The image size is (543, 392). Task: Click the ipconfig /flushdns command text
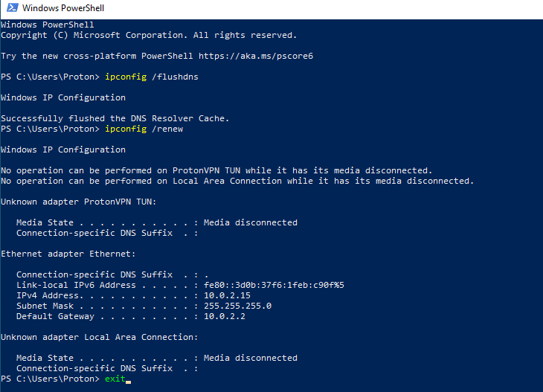pos(152,77)
